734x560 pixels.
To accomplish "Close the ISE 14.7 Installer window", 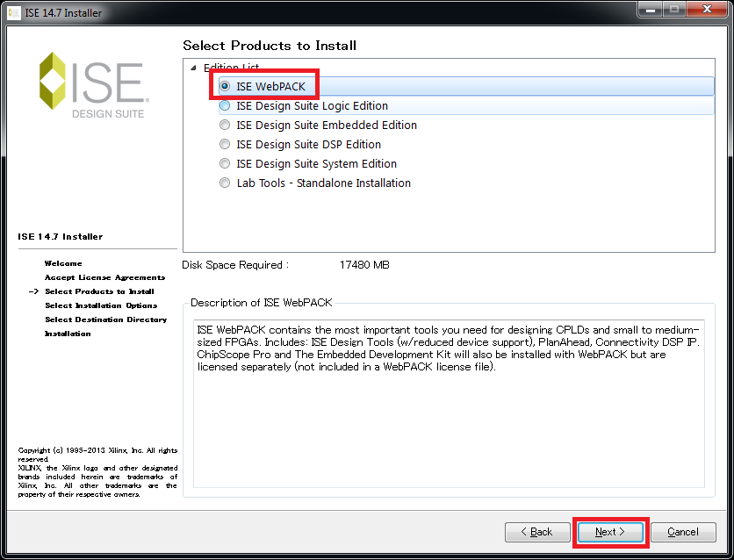I will coord(707,11).
